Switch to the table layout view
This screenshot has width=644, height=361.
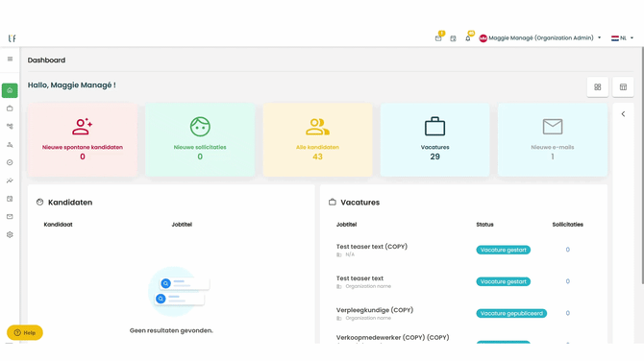point(623,87)
